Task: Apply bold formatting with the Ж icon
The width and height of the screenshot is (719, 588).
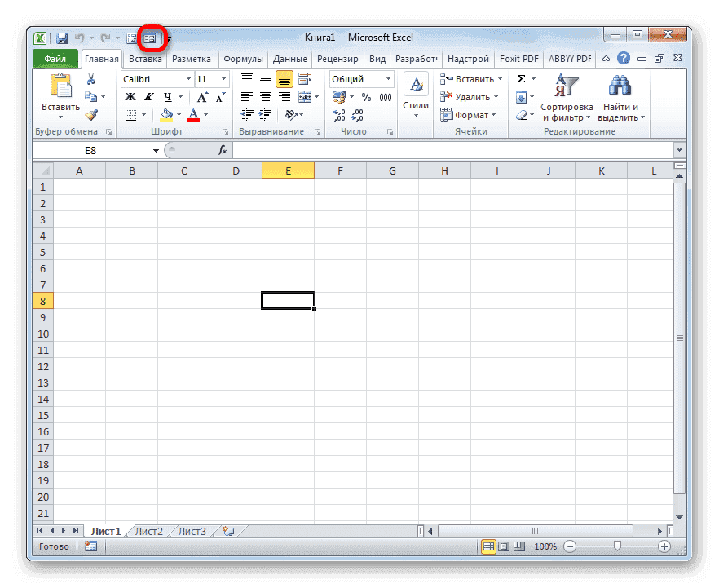Action: tap(130, 96)
